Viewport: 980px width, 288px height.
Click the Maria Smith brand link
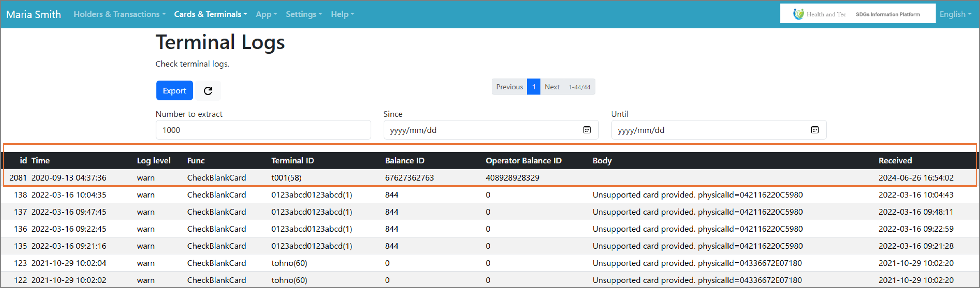pos(34,14)
